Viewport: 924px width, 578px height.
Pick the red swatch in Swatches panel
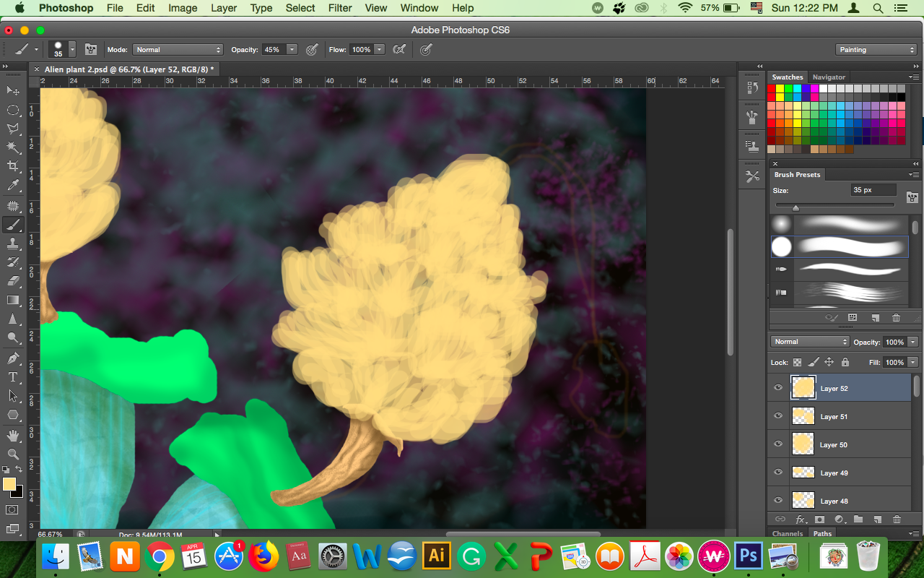pos(772,89)
